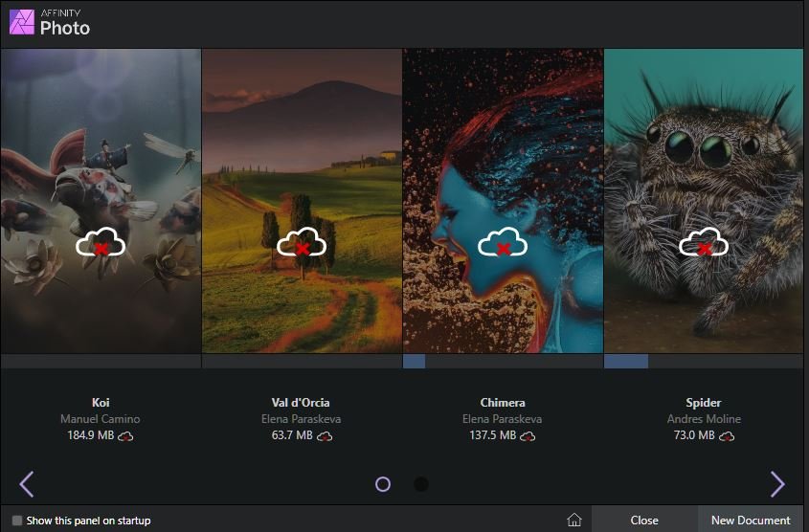Open the Koi sample thumbnail
809x532 pixels.
tap(101, 201)
